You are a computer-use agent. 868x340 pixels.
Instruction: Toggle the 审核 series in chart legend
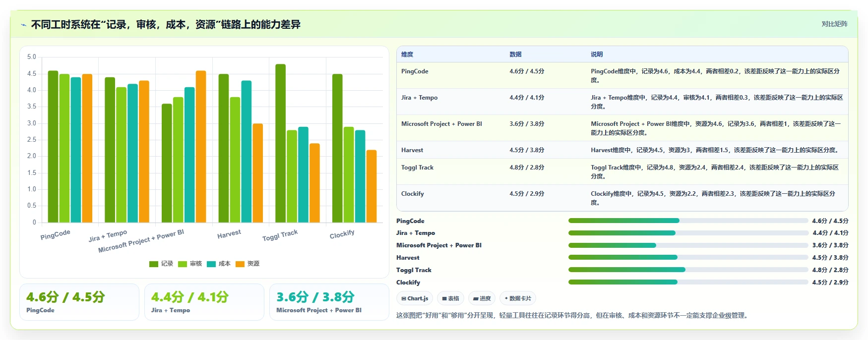pyautogui.click(x=190, y=264)
